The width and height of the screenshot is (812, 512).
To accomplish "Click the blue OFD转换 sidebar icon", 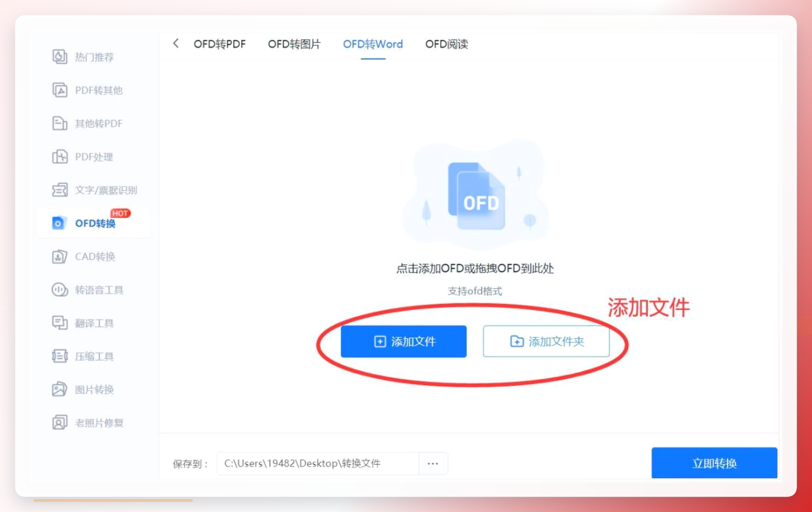I will (58, 223).
